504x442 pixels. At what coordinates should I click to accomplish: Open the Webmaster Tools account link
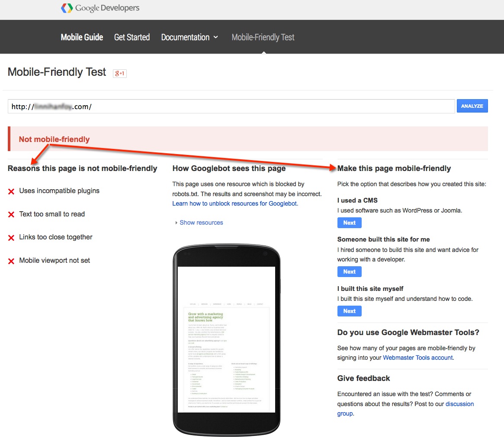pos(418,358)
